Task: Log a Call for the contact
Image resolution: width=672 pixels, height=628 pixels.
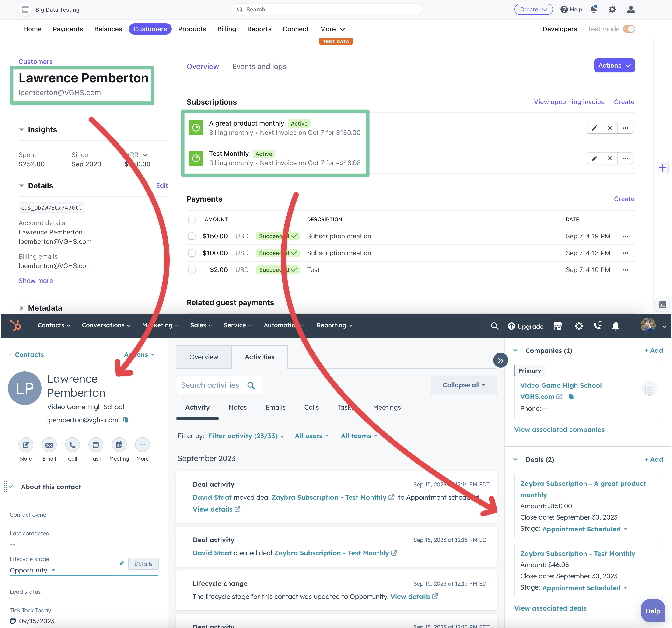Action: pyautogui.click(x=72, y=445)
